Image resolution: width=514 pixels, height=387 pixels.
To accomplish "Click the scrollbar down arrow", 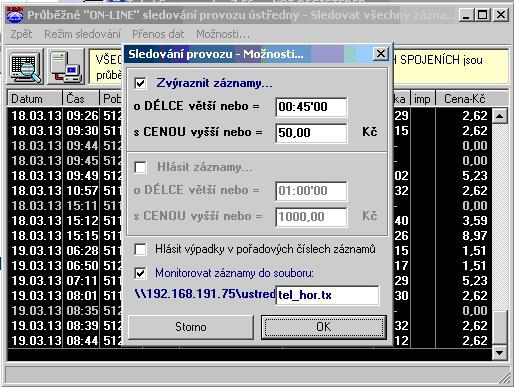I will pos(500,352).
